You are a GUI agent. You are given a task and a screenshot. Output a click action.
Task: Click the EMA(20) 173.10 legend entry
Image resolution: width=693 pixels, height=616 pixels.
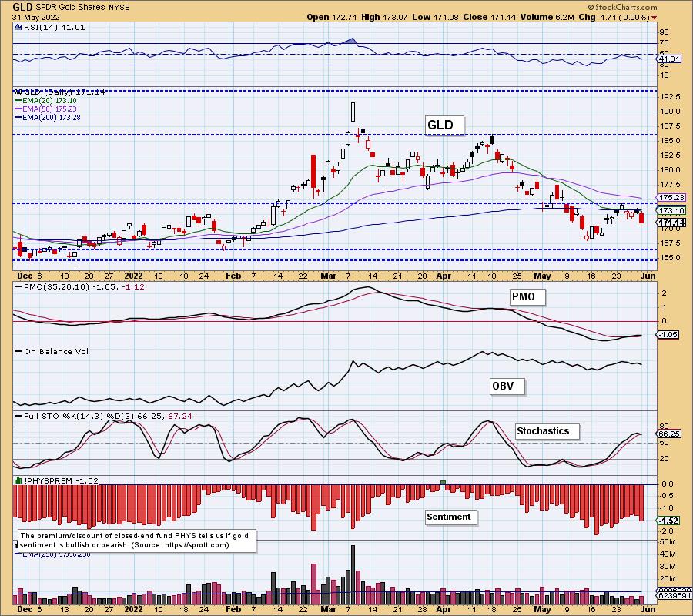[x=49, y=101]
